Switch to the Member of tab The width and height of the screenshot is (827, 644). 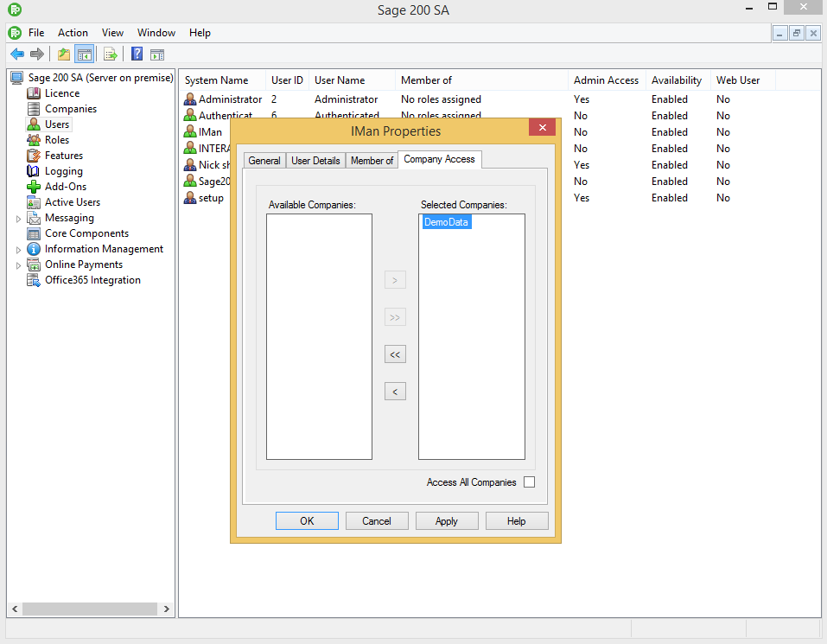372,161
